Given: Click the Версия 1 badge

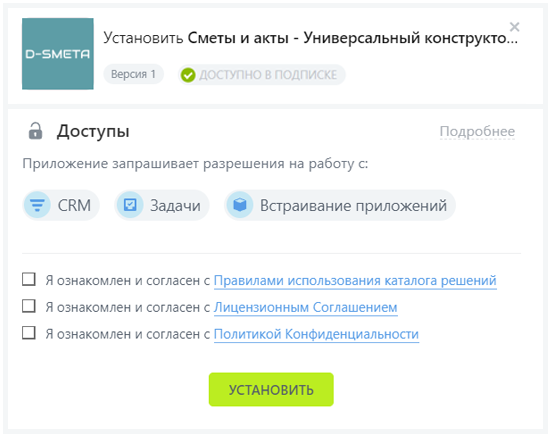Looking at the screenshot, I should [133, 74].
